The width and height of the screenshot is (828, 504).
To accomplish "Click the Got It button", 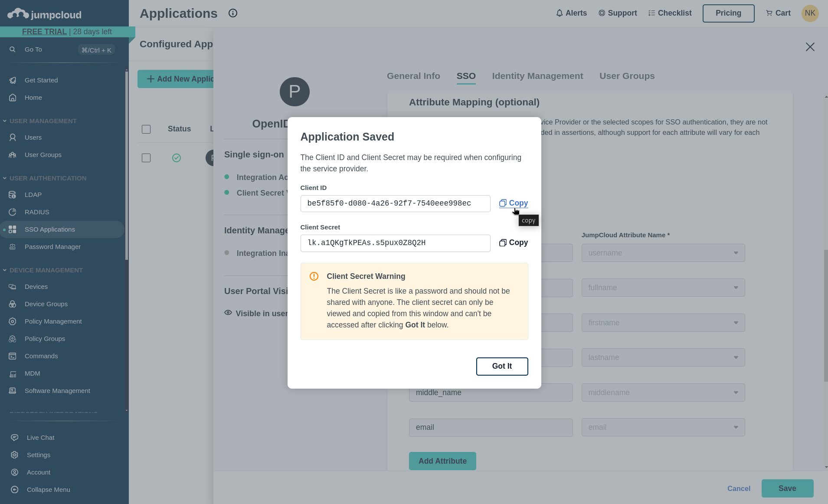I will (501, 366).
